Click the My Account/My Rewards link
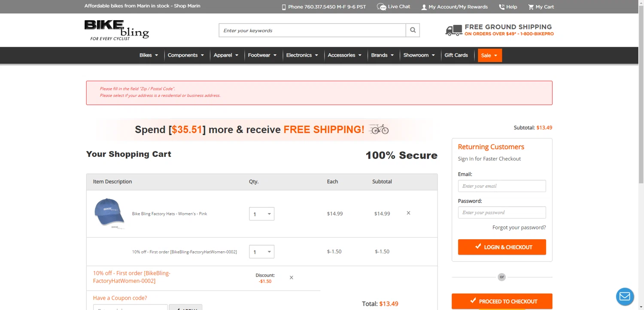Image resolution: width=644 pixels, height=310 pixels. pyautogui.click(x=458, y=7)
